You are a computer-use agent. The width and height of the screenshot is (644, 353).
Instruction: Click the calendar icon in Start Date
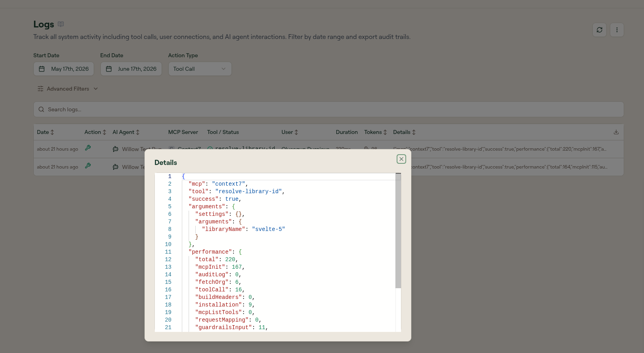point(42,69)
